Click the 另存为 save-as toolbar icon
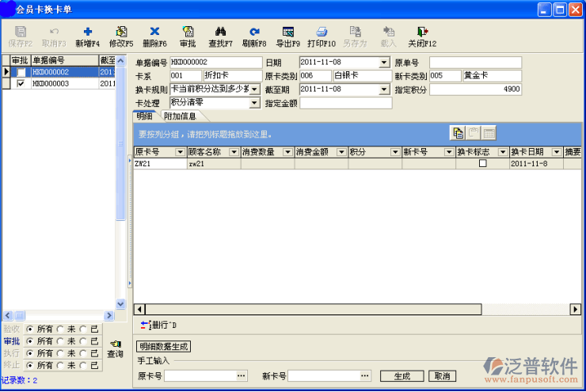 click(x=355, y=32)
